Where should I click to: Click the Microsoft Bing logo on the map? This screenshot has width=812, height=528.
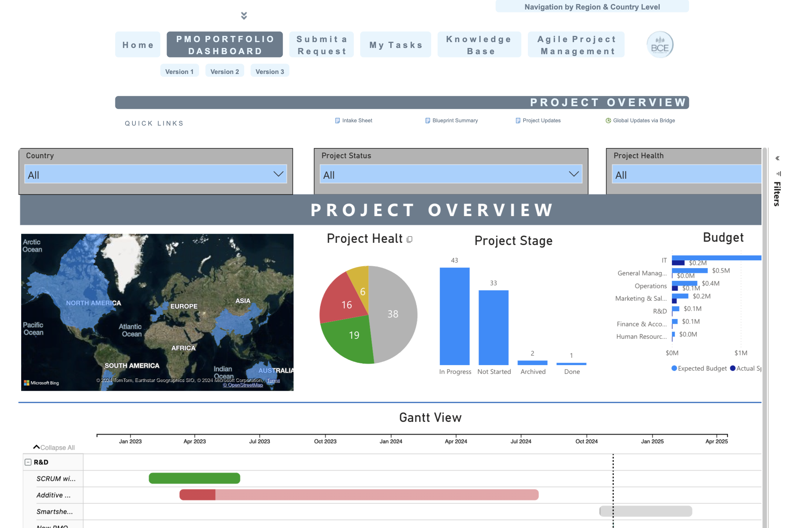tap(41, 383)
